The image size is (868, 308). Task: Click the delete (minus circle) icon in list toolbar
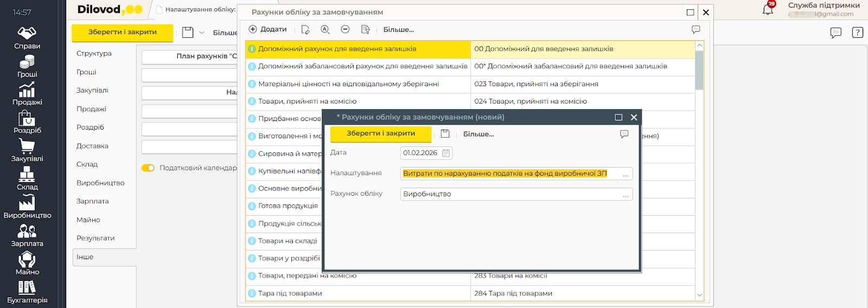tap(345, 30)
